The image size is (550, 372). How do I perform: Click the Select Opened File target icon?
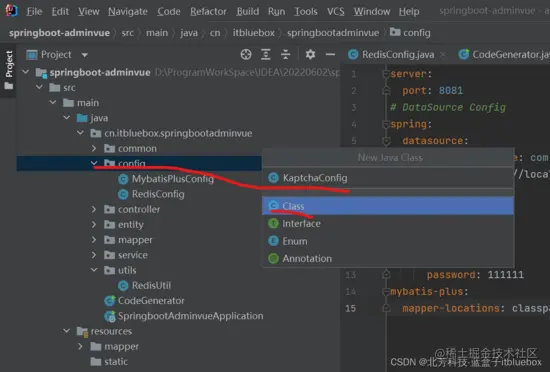pos(246,54)
